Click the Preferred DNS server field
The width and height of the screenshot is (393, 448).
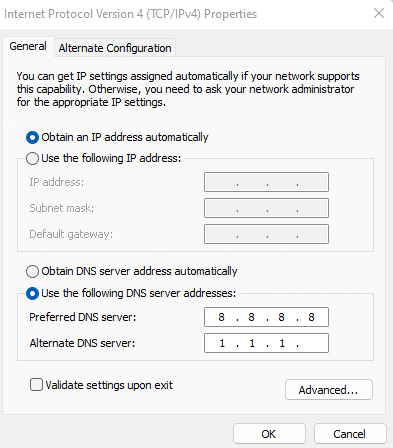(266, 317)
